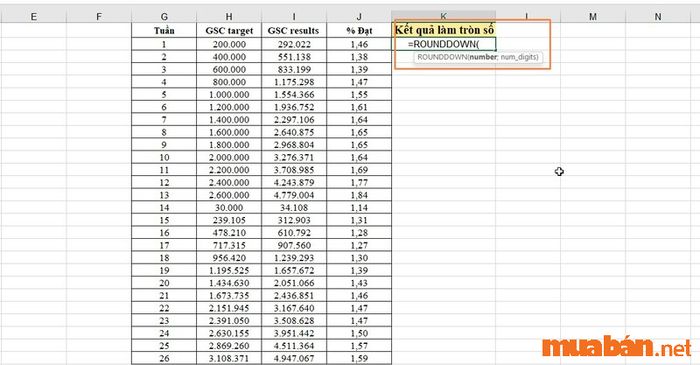
Task: Select column H header
Action: click(229, 17)
